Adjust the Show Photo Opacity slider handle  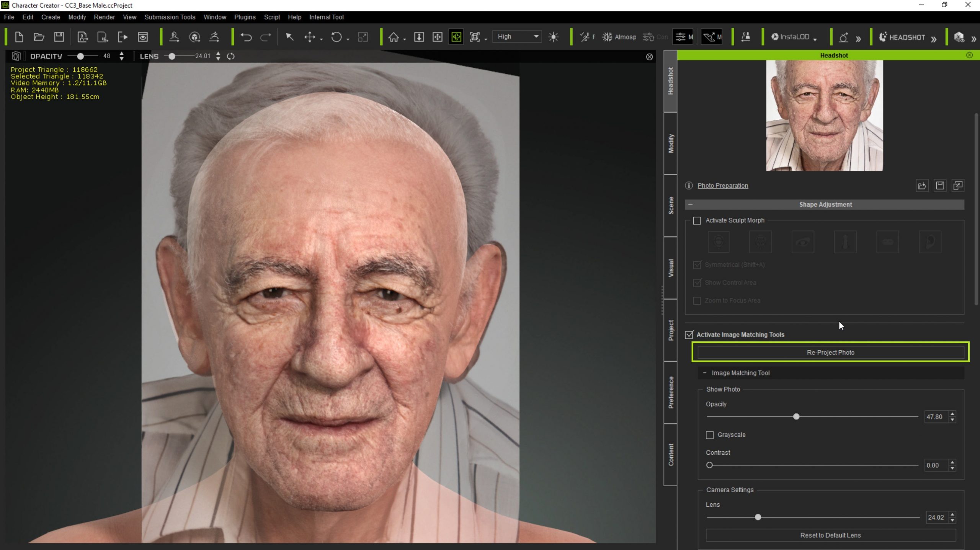point(796,416)
